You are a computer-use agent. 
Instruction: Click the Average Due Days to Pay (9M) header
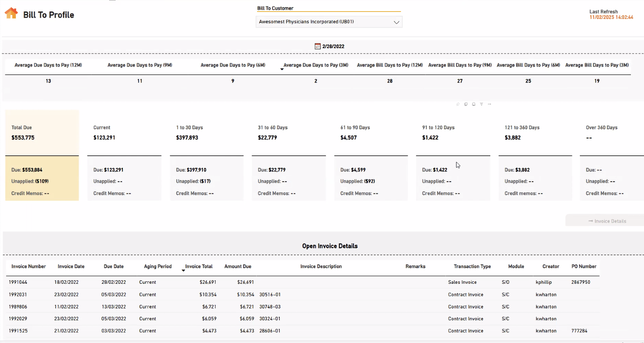(x=140, y=65)
